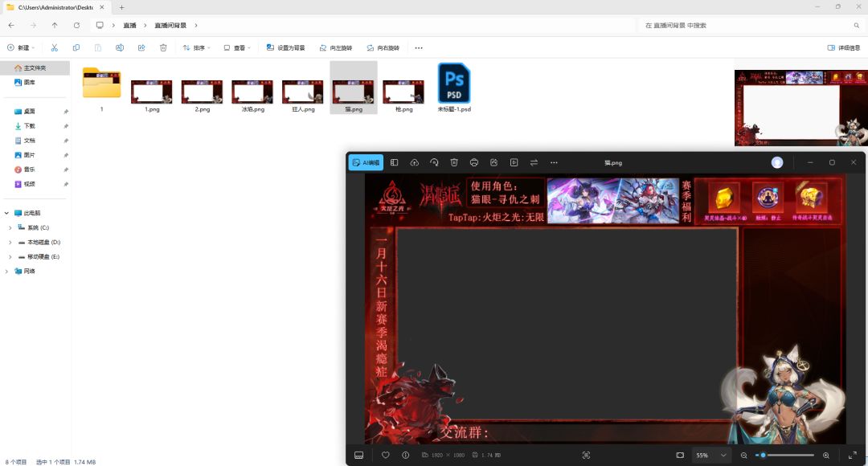This screenshot has height=466, width=868.
Task: Delete the image with the viewer's trash icon
Action: pyautogui.click(x=454, y=163)
